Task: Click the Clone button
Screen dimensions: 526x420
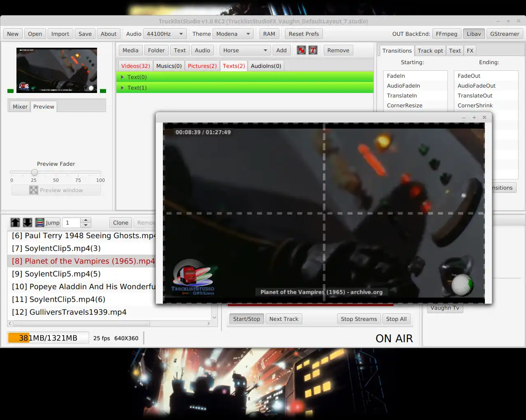Action: (x=120, y=223)
